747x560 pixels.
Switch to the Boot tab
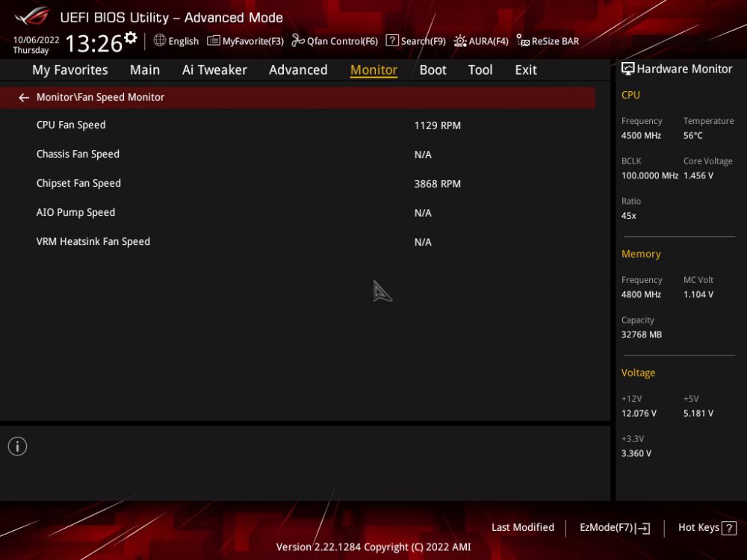(x=433, y=70)
